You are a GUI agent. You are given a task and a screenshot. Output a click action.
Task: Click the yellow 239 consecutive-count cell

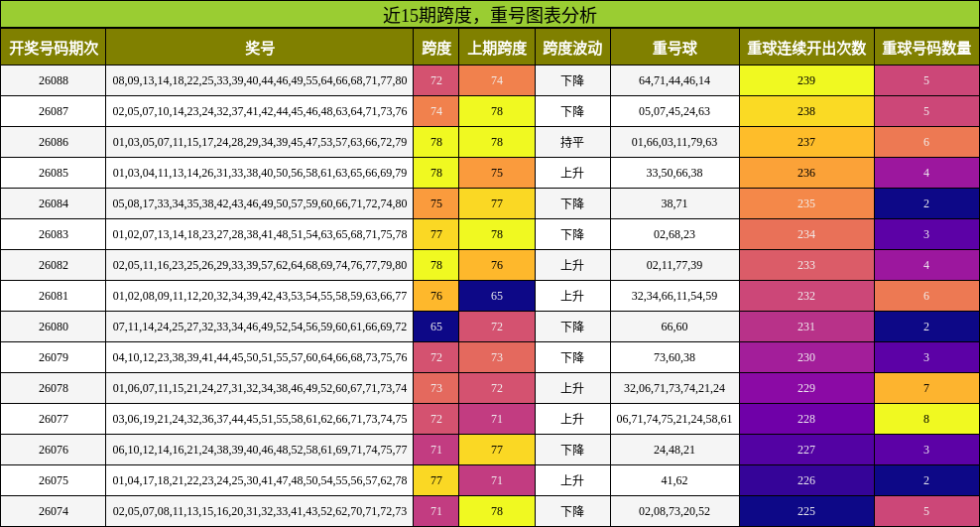pyautogui.click(x=806, y=80)
